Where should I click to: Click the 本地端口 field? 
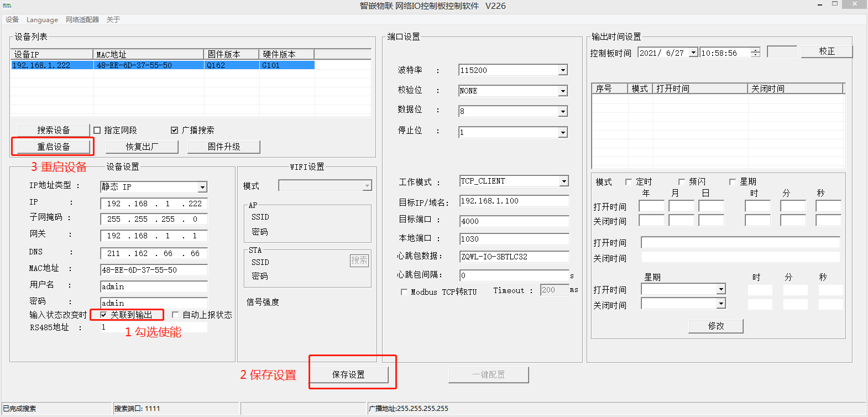click(x=514, y=239)
